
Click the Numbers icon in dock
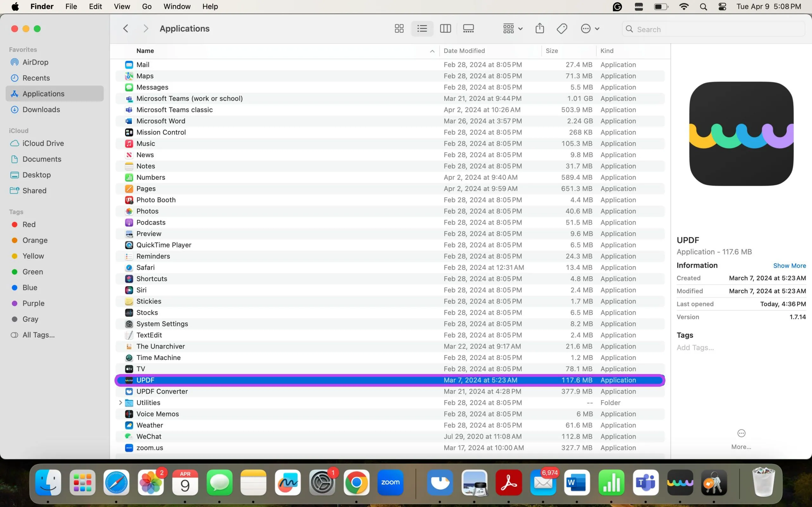[x=611, y=483]
